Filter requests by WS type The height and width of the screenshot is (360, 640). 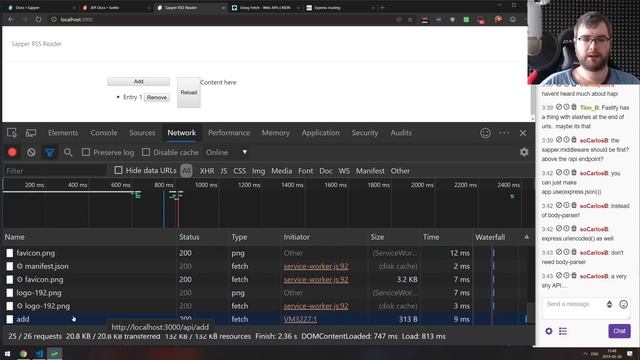(x=344, y=171)
